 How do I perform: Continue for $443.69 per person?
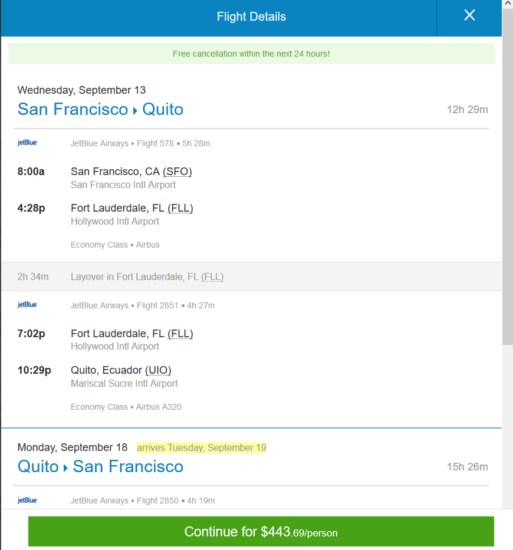261,531
